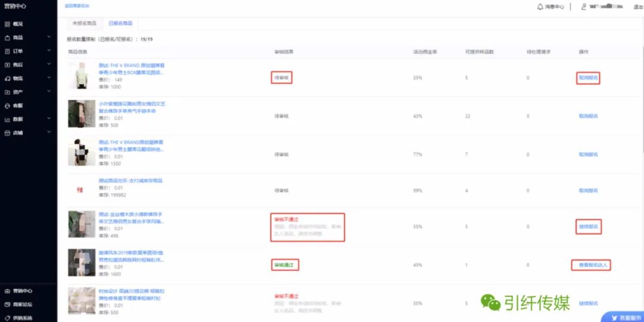The width and height of the screenshot is (644, 322).
Task: Expand the 数据 menu chevron
Action: tap(49, 119)
